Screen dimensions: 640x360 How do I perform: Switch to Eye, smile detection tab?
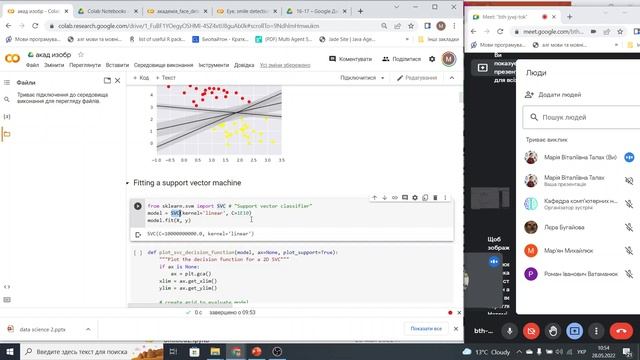(x=247, y=11)
